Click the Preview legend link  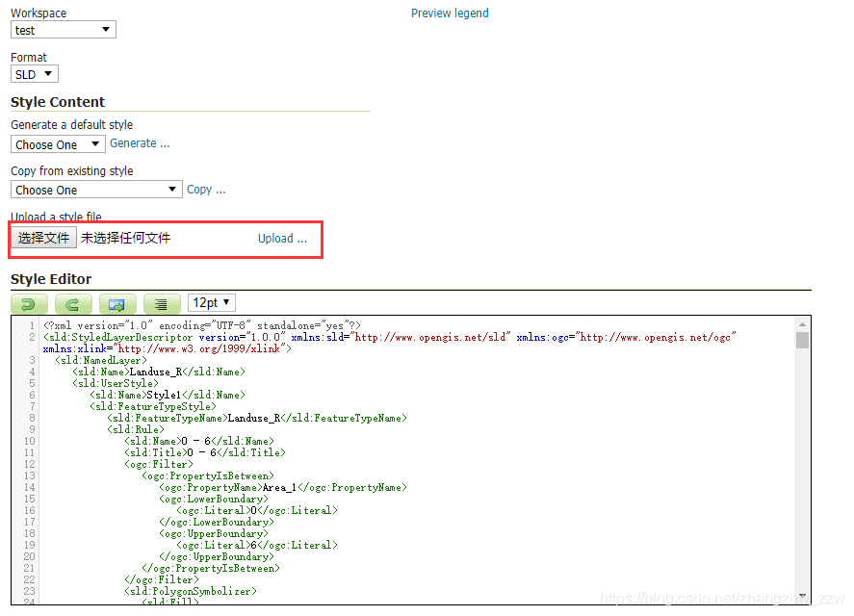click(450, 13)
